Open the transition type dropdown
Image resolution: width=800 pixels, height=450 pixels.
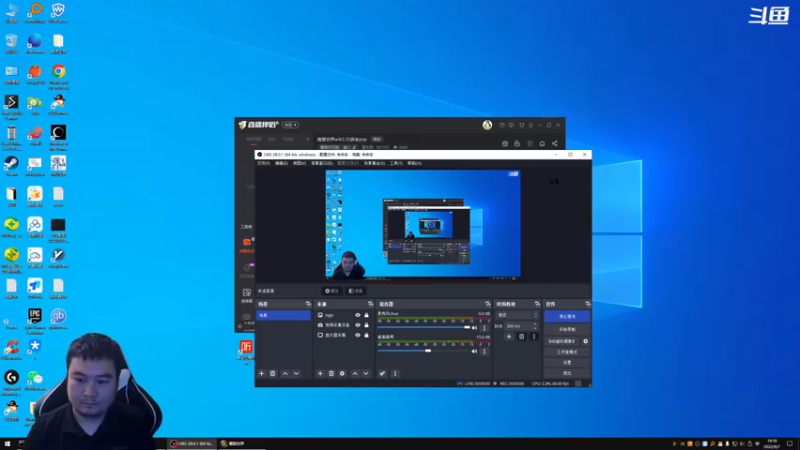(x=517, y=315)
